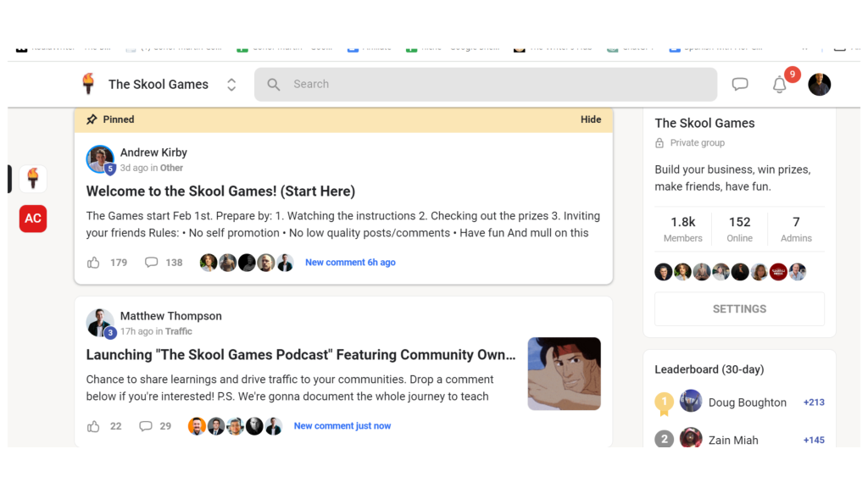Open user profile avatar in top right
Viewport: 868px width, 488px height.
819,84
